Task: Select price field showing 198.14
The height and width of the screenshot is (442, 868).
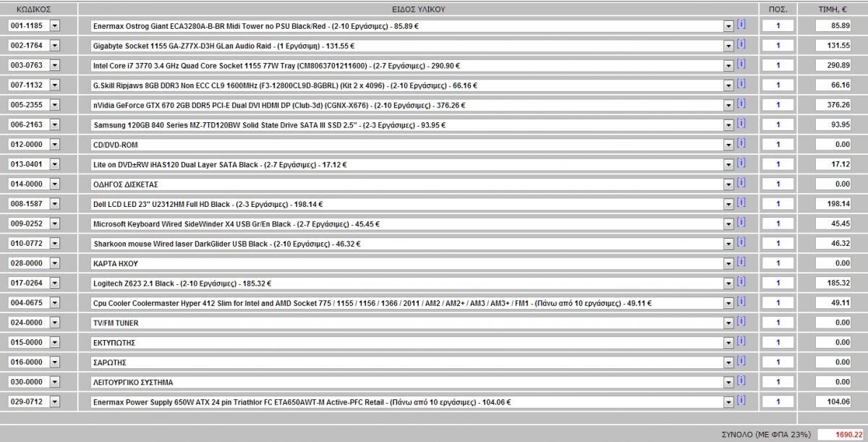Action: click(x=833, y=204)
